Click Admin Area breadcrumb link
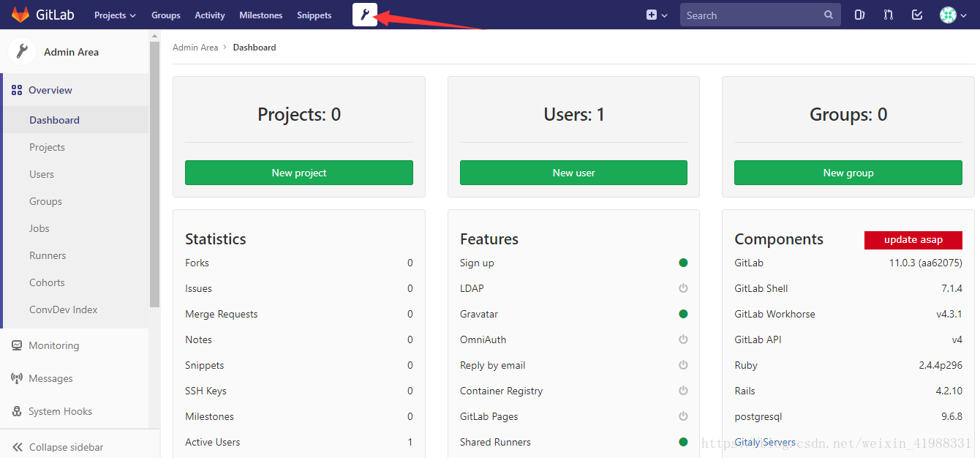Viewport: 980px width, 458px height. pos(195,47)
